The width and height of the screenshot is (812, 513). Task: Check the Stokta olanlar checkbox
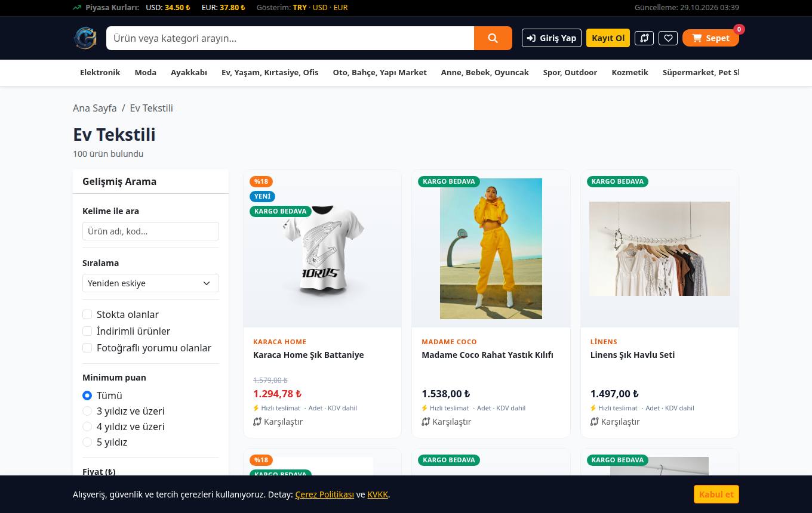pyautogui.click(x=87, y=314)
